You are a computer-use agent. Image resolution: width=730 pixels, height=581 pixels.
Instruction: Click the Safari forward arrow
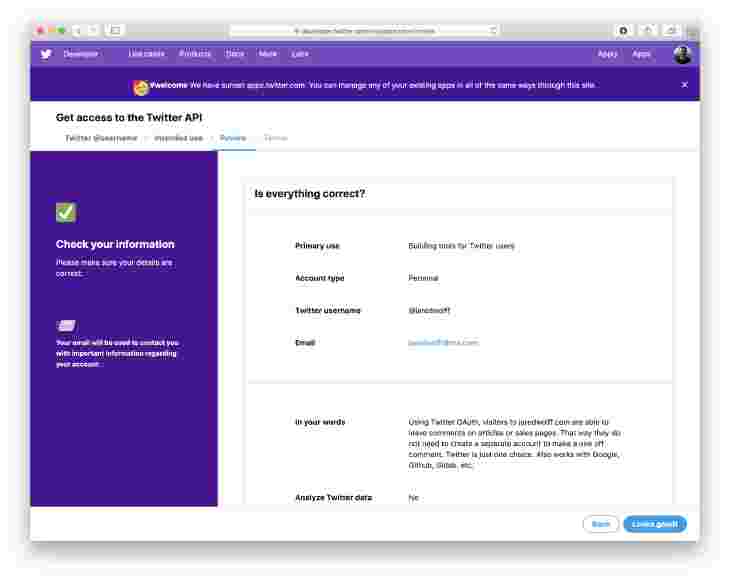click(x=93, y=31)
